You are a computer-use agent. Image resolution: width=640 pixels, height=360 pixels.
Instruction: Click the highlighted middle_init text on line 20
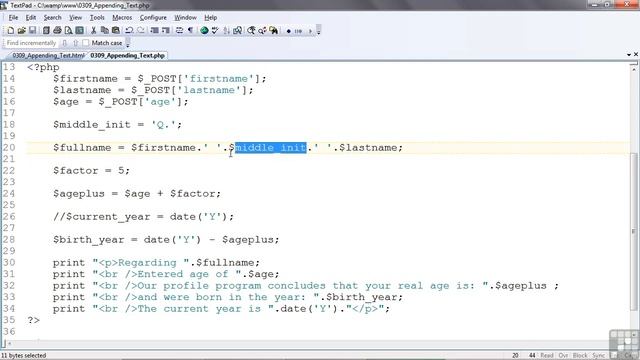click(x=270, y=148)
